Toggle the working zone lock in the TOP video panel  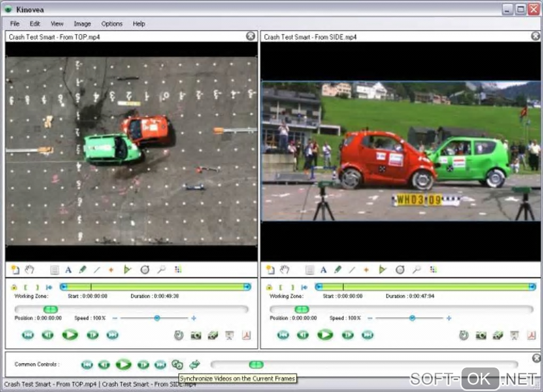pos(14,287)
